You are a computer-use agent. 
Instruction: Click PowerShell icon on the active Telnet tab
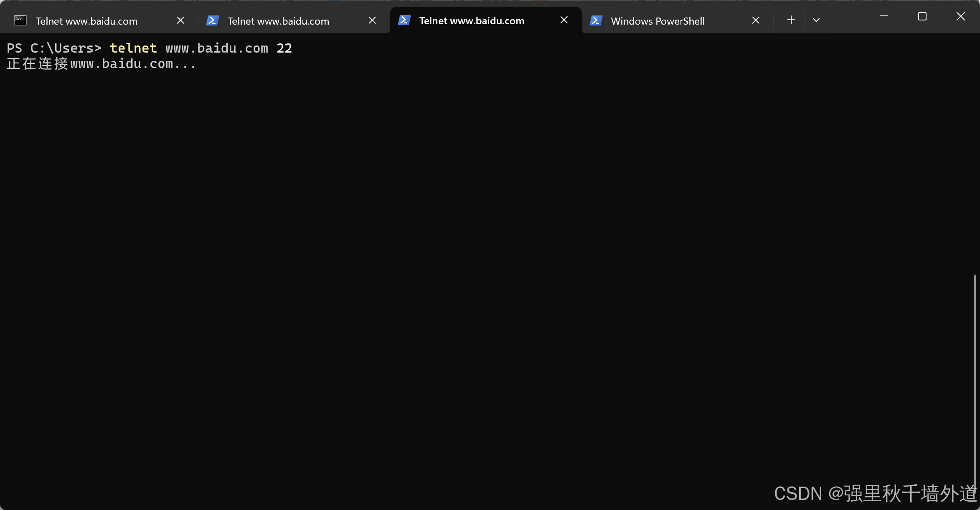[x=404, y=20]
